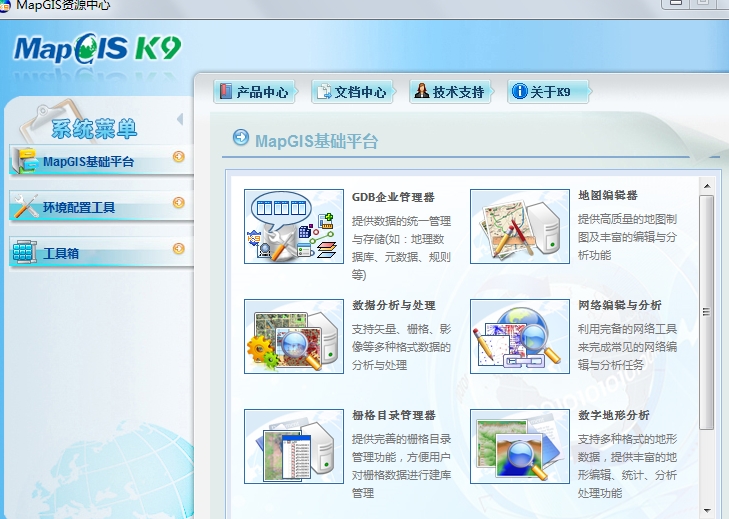Click the 工具箱 grid icon
Viewport: 729px width, 519px height.
tap(25, 252)
